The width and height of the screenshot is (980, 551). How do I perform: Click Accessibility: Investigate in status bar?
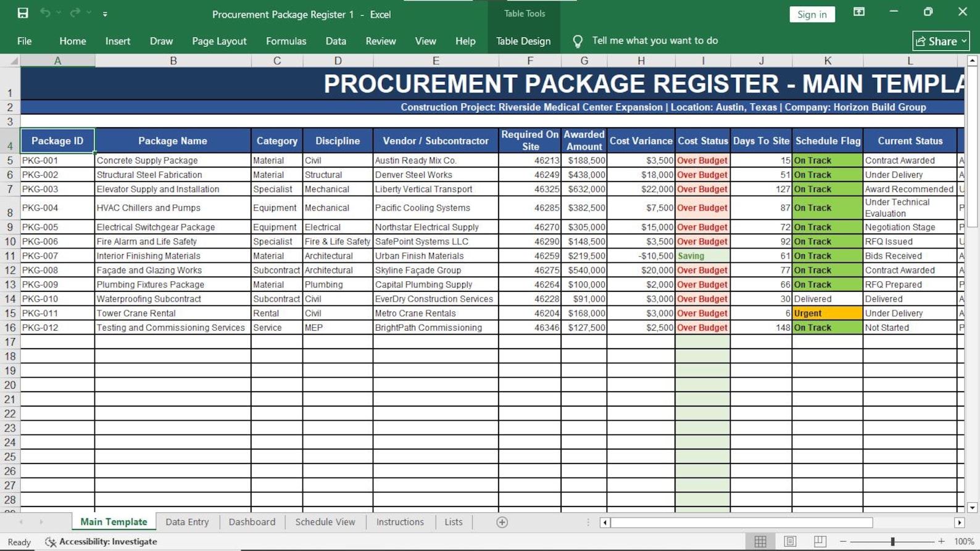[101, 542]
